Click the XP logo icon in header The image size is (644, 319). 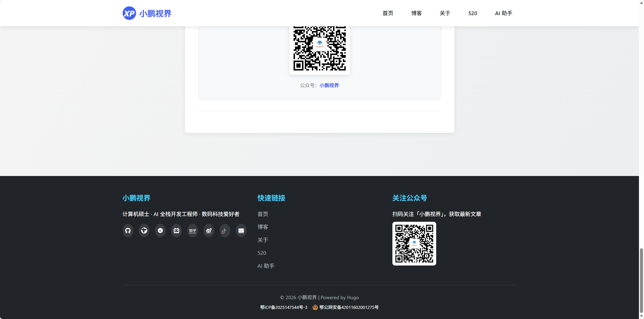click(x=129, y=13)
